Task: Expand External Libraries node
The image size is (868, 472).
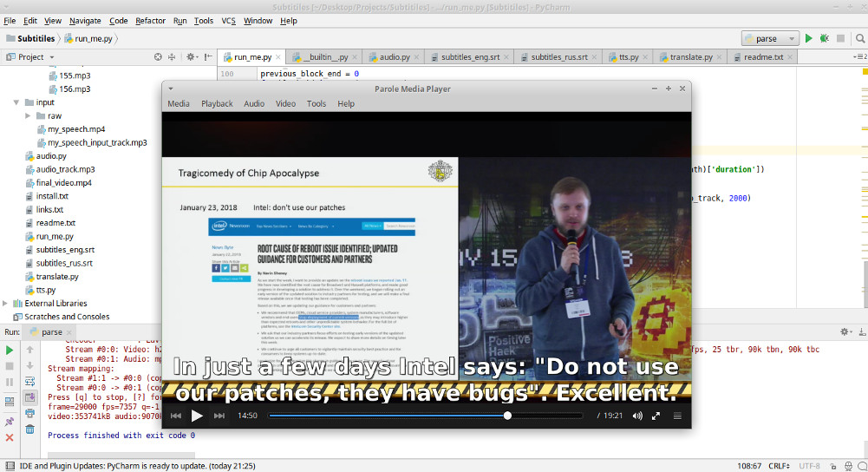Action: coord(5,303)
